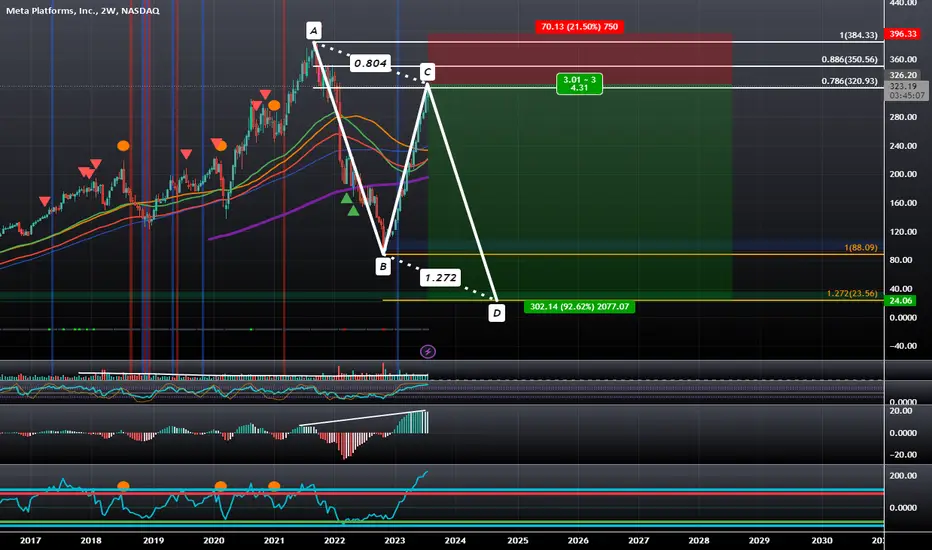Click the 120.00 price axis value

[x=903, y=232]
